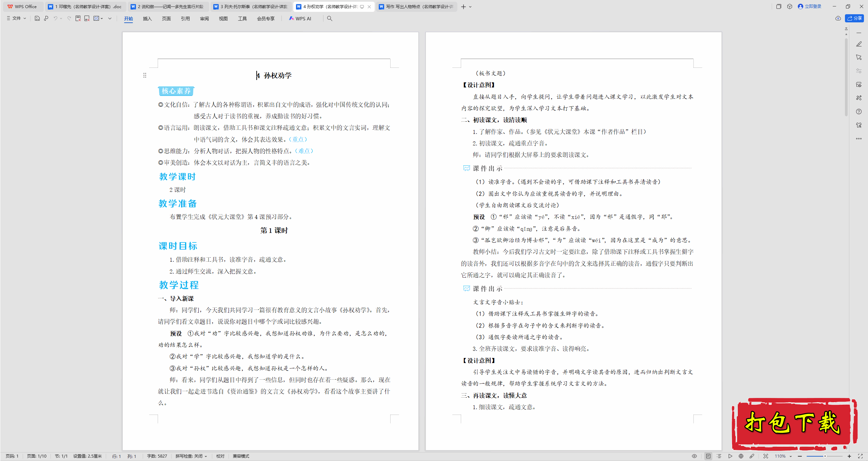Click 立即登录 to sign in
This screenshot has width=868, height=461.
810,6
